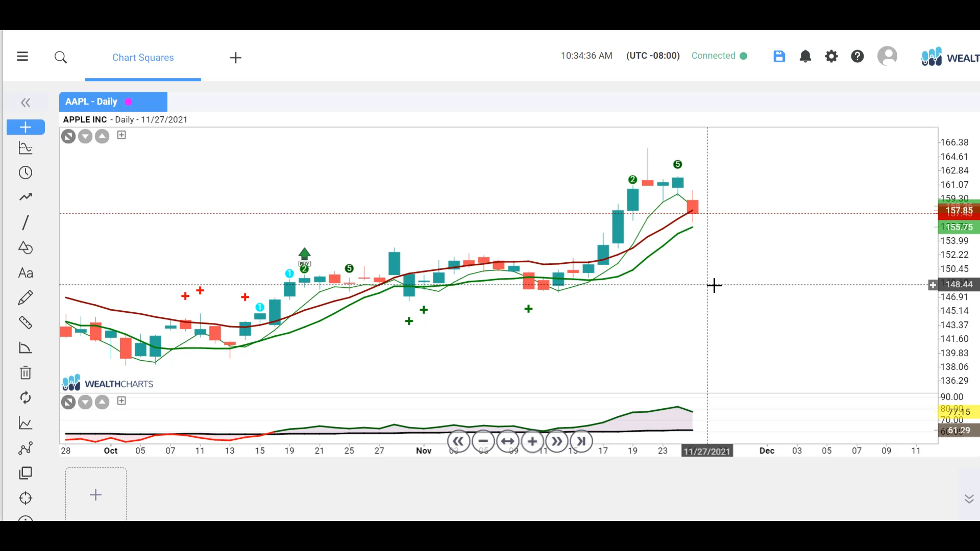Open the clock timeframe tool
Viewport: 980px width, 551px height.
pos(26,172)
